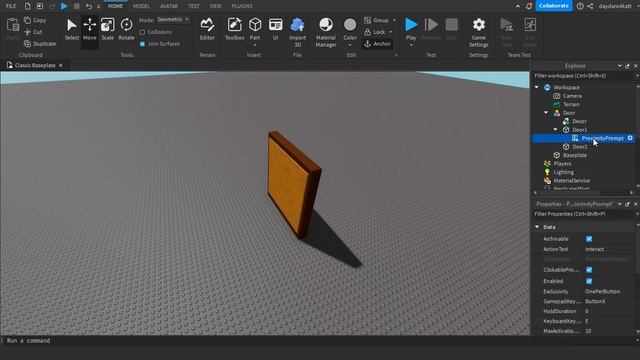Select the Select tool arrow
Image resolution: width=640 pixels, height=360 pixels.
pyautogui.click(x=72, y=29)
